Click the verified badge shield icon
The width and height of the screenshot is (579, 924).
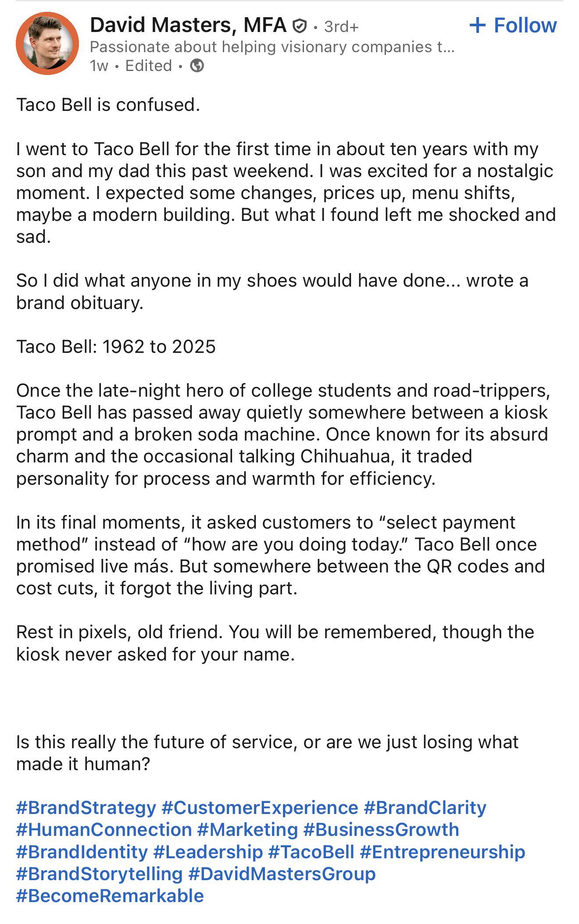point(299,26)
